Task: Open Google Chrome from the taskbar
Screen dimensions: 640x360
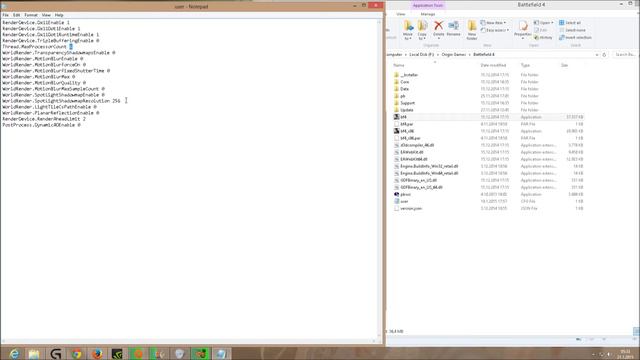Action: click(76, 354)
